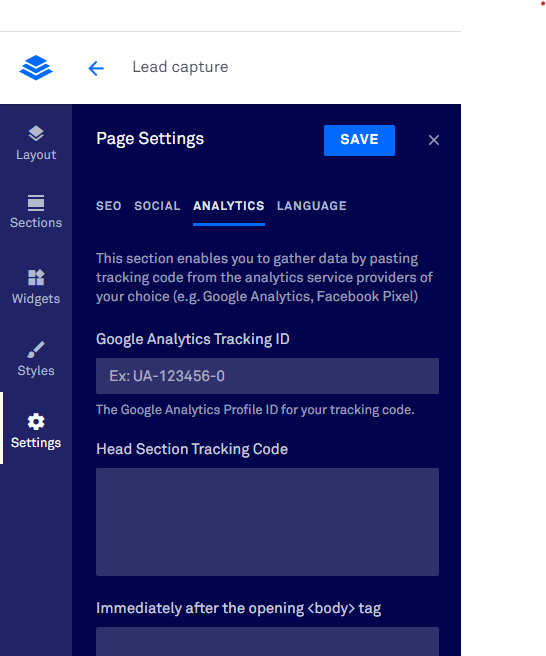Screen dimensions: 546x656
Task: Click into Head Section Tracking Code box
Action: point(267,522)
